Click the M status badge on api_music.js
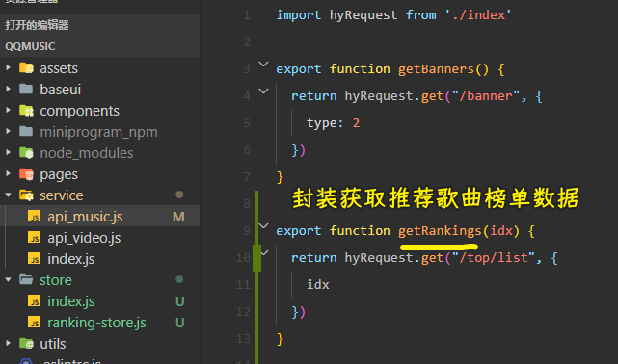Screen dimensions: 618x364 point(178,217)
